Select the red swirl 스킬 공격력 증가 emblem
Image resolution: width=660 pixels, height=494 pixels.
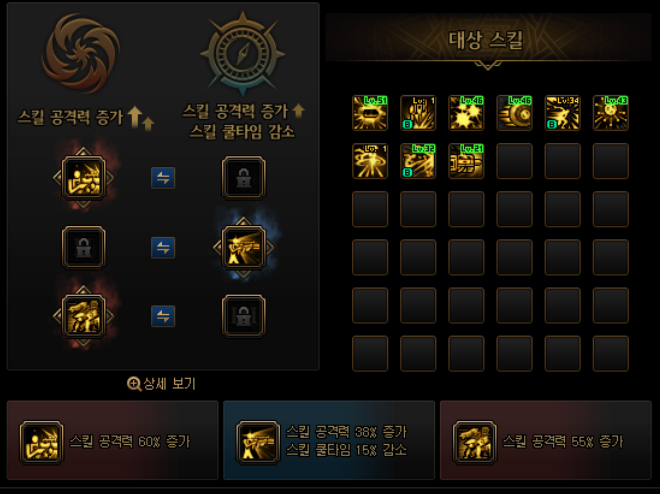(81, 53)
